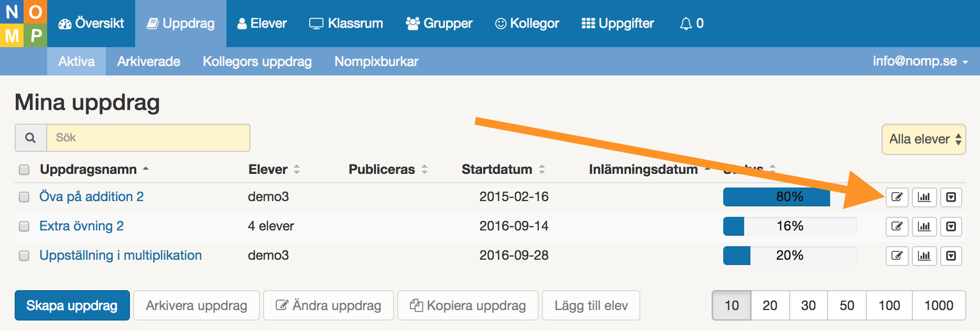980x331 pixels.
Task: Open the Klassrum menu item
Action: pyautogui.click(x=346, y=24)
